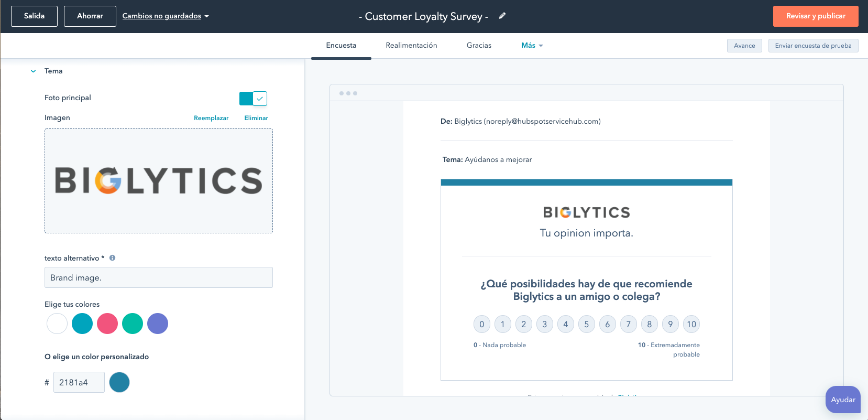Select the pink color swatch
This screenshot has width=868, height=420.
point(107,324)
